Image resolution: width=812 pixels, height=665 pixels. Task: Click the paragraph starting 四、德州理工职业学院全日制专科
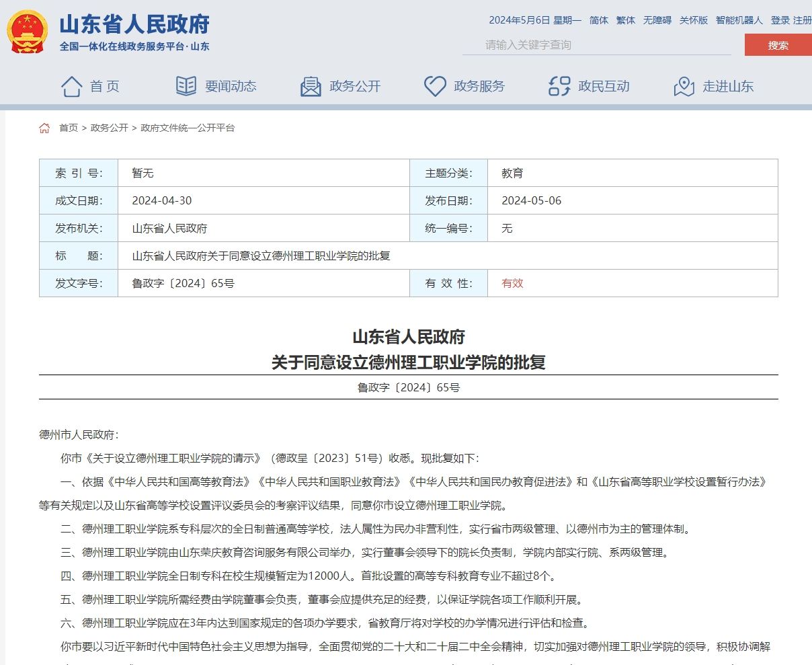309,576
